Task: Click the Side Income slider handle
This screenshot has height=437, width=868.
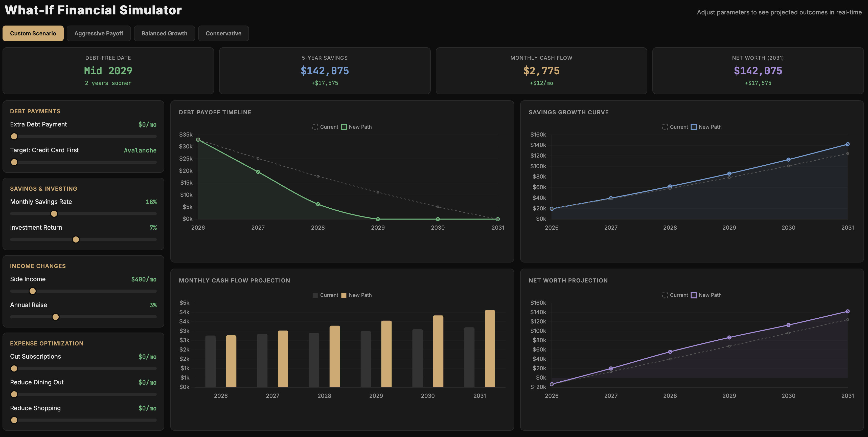Action: (32, 291)
